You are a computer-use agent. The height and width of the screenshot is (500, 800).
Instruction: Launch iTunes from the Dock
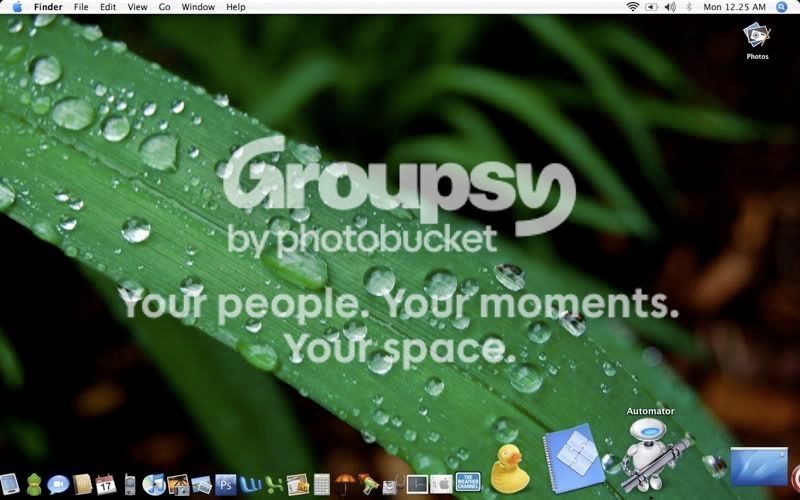pos(154,484)
